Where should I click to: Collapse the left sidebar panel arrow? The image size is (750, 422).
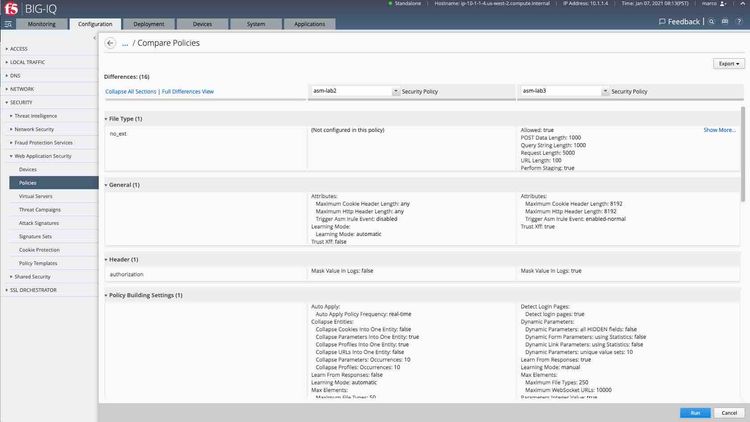pyautogui.click(x=95, y=38)
